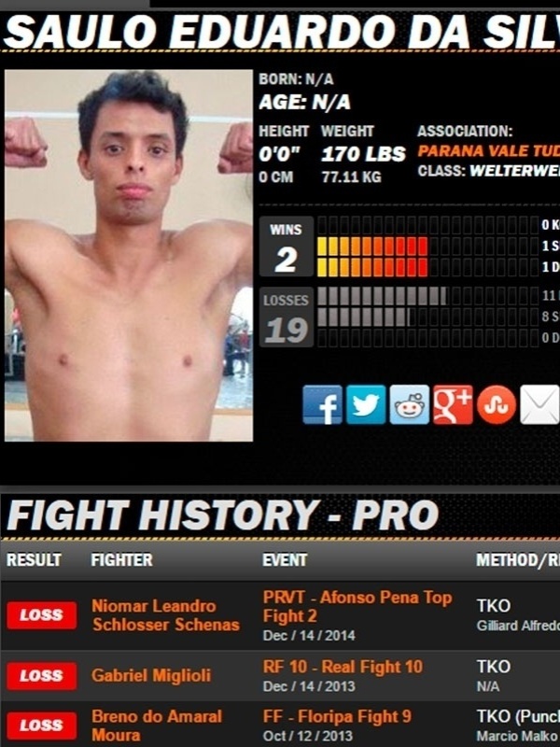Share the profile on Google Plus
This screenshot has height=747, width=560.
point(453,404)
